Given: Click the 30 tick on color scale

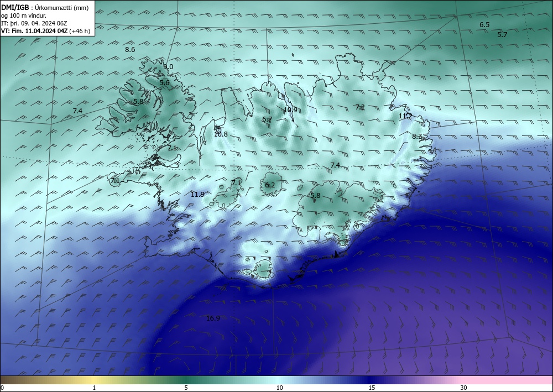Looking at the screenshot, I should tap(464, 388).
